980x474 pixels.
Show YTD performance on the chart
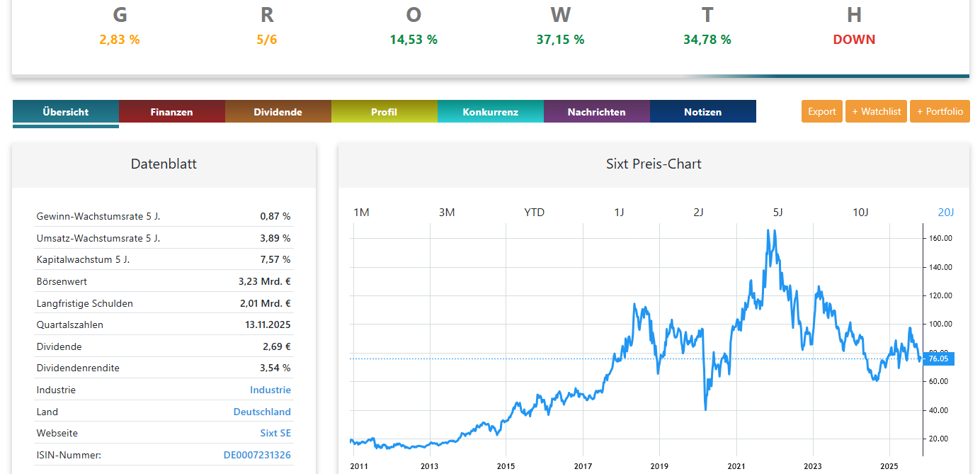535,211
